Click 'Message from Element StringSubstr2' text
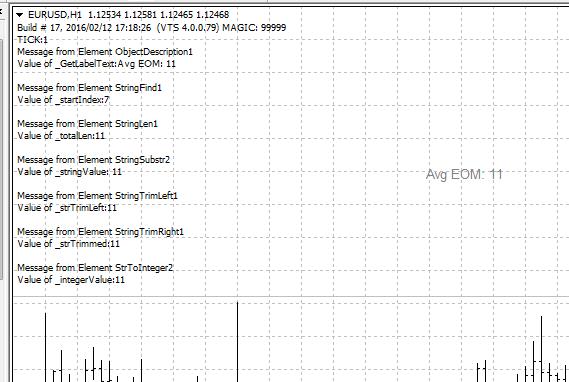Screen dimensions: 569x382 click(94, 160)
